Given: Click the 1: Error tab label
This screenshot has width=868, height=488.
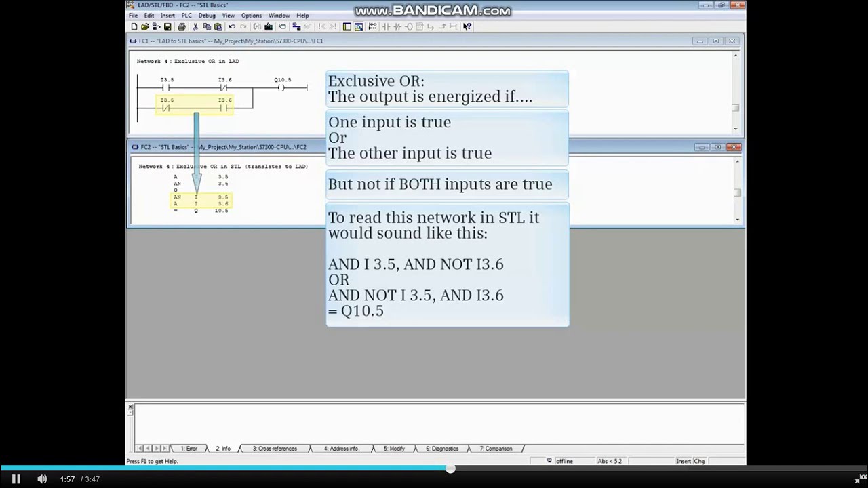Looking at the screenshot, I should 189,449.
